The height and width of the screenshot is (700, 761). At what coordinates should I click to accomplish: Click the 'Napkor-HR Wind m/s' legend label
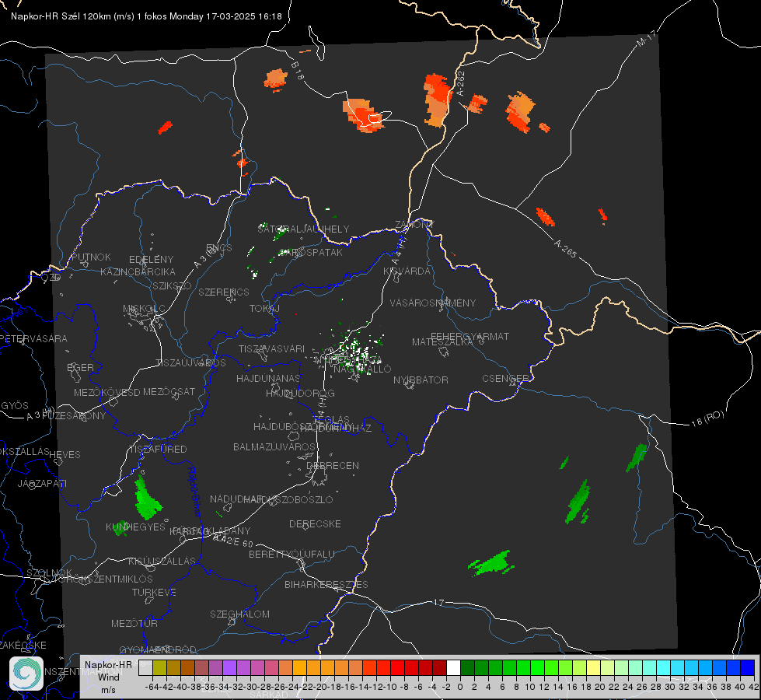tap(108, 677)
